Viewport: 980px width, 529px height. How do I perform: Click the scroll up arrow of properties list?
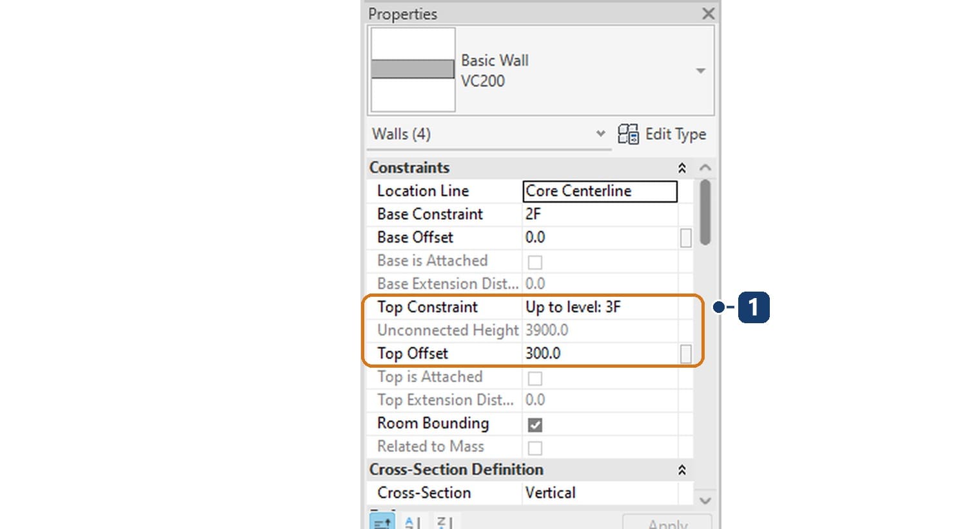click(x=705, y=168)
